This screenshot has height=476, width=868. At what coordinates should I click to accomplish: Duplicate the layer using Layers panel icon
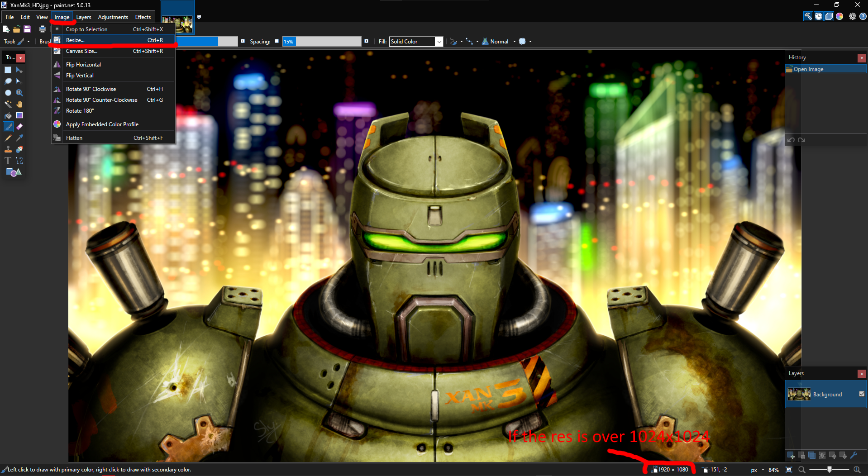click(812, 455)
